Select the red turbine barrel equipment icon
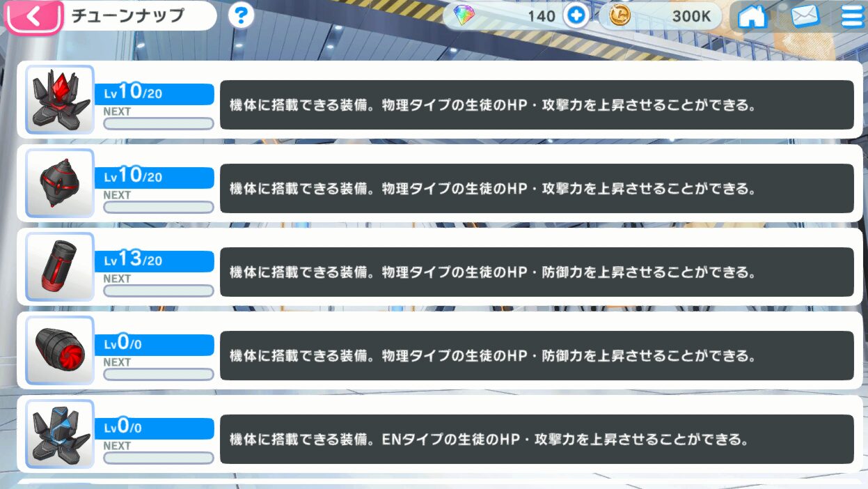 coord(60,351)
